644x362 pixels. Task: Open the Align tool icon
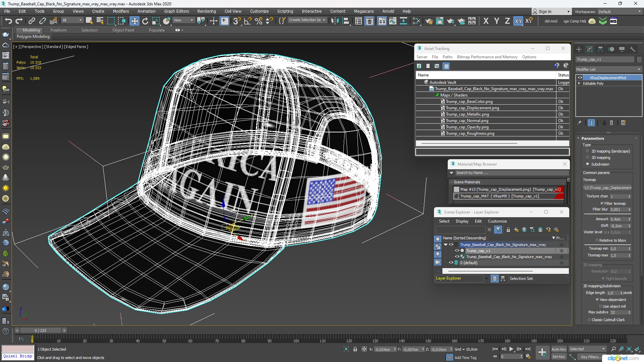click(x=345, y=21)
